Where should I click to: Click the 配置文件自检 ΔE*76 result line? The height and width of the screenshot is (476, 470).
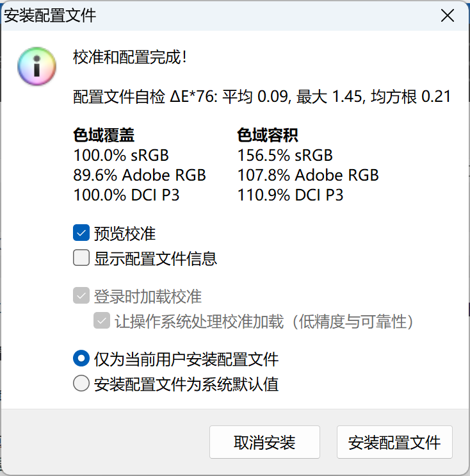click(263, 97)
